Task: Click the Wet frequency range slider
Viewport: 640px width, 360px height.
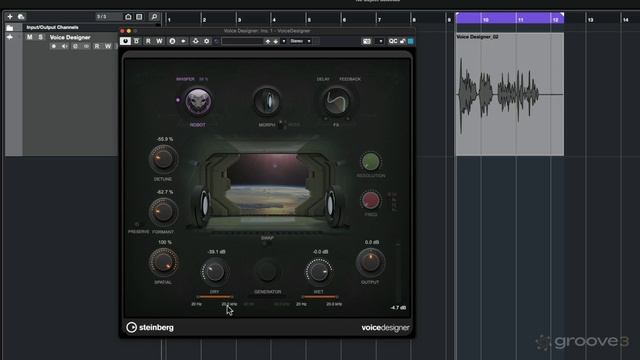Action: tap(320, 297)
